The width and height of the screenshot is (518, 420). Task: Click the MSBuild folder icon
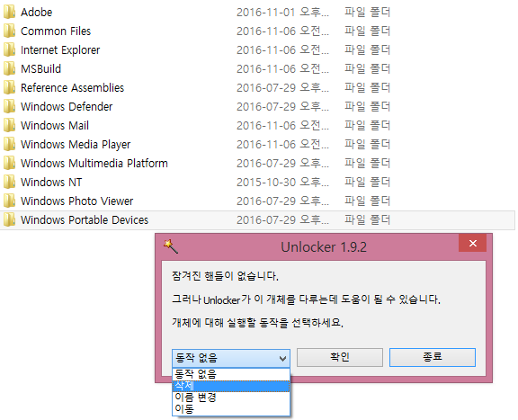tap(9, 68)
